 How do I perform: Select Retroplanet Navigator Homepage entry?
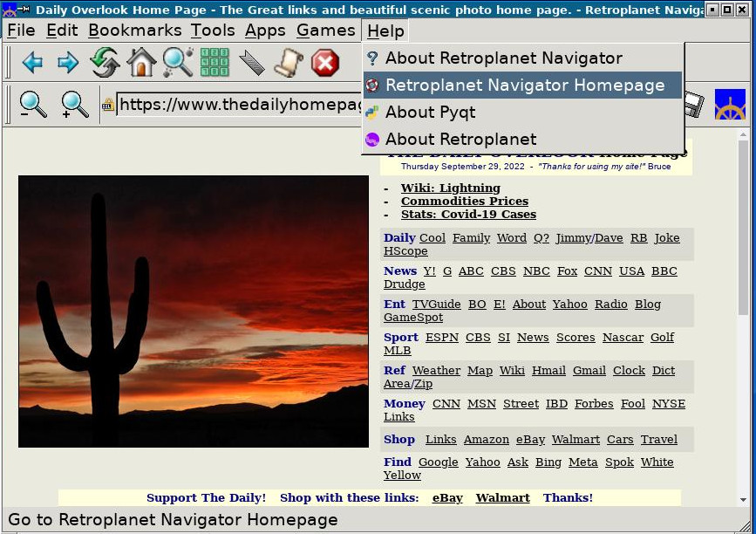click(522, 86)
